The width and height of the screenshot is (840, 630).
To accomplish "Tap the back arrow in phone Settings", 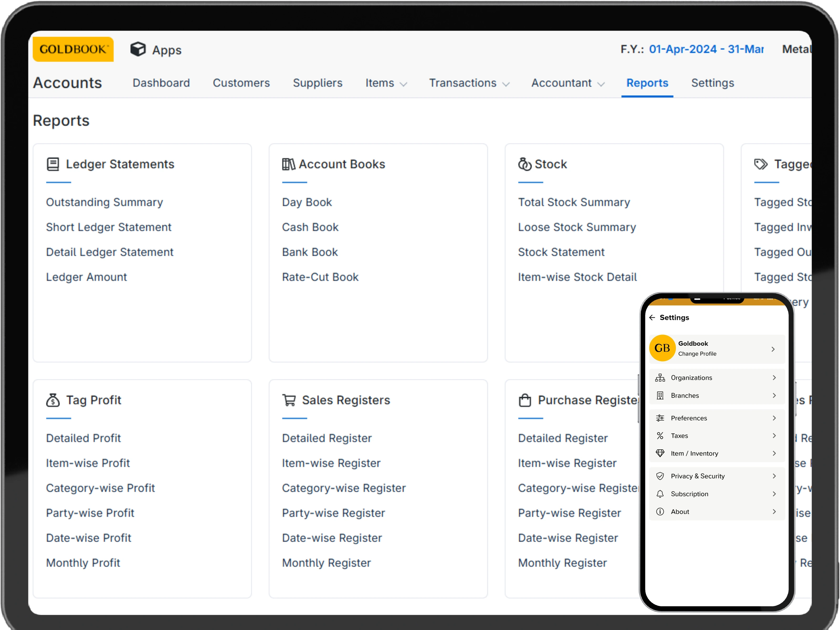I will 652,317.
